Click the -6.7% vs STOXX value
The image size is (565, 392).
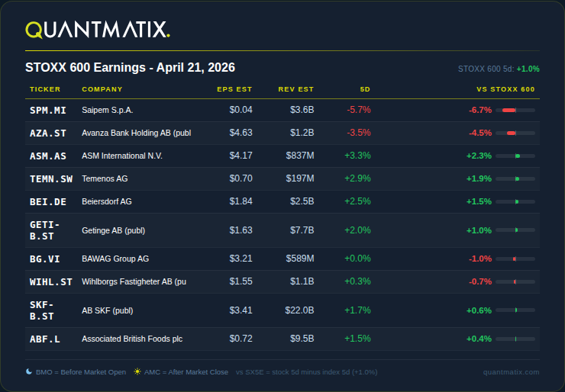[x=480, y=110]
